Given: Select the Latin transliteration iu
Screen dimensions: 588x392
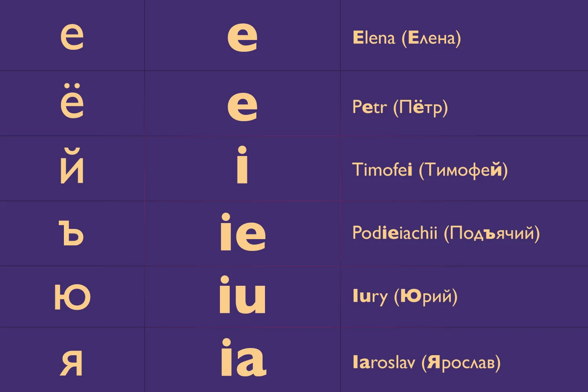Looking at the screenshot, I should click(x=243, y=294).
